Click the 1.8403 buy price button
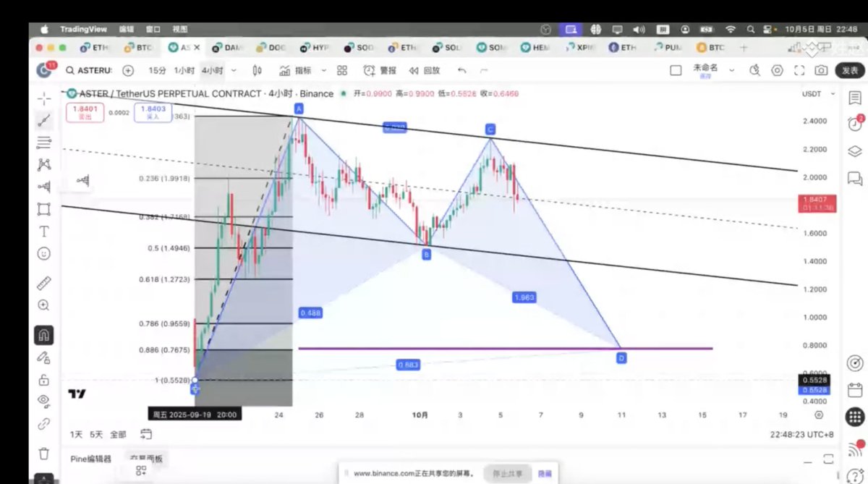The height and width of the screenshot is (484, 868). coord(153,111)
